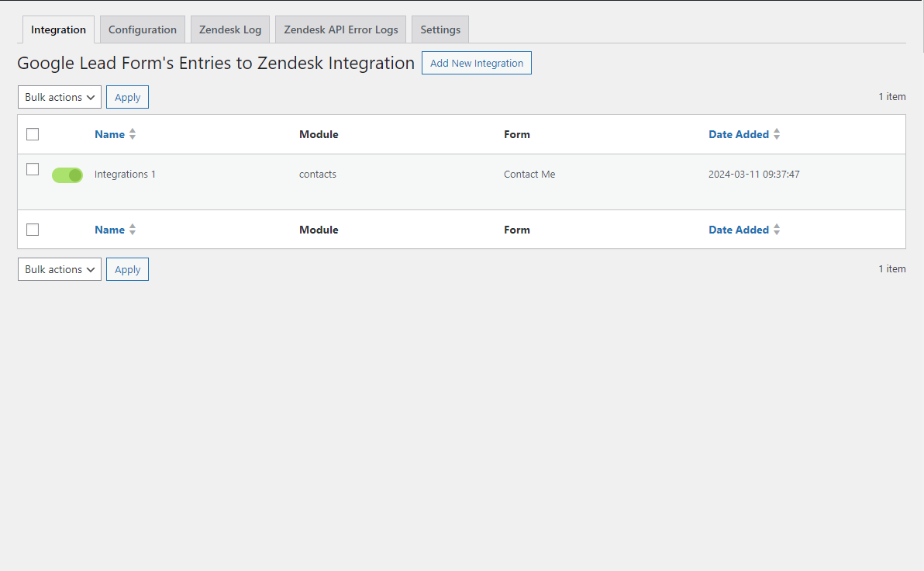Go to the Settings tab
Image resolution: width=924 pixels, height=571 pixels.
point(440,29)
